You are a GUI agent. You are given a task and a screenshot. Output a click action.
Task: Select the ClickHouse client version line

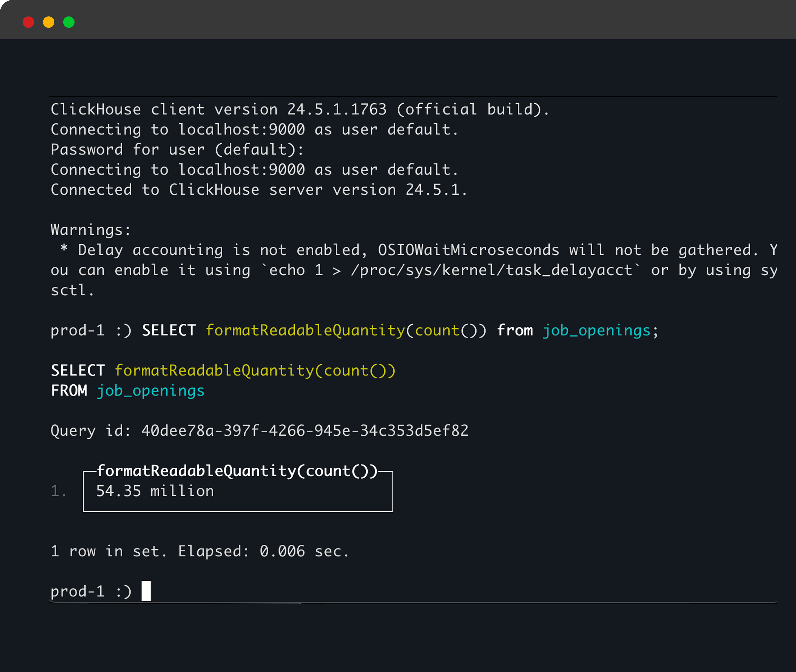[x=300, y=109]
